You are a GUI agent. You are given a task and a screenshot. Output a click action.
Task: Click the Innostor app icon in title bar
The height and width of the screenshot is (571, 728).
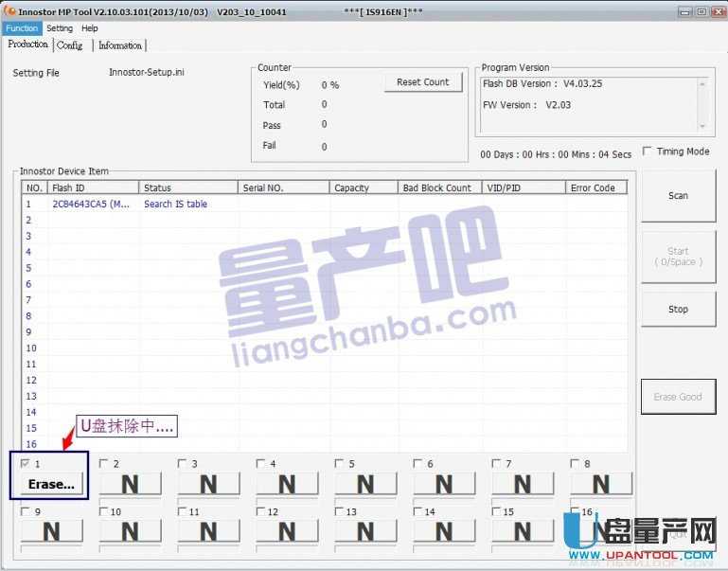9,11
